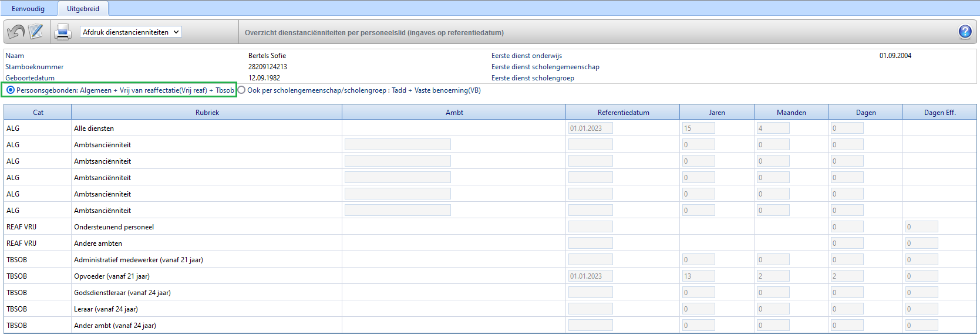The width and height of the screenshot is (980, 335).
Task: Click the Jaren column header
Action: click(717, 112)
